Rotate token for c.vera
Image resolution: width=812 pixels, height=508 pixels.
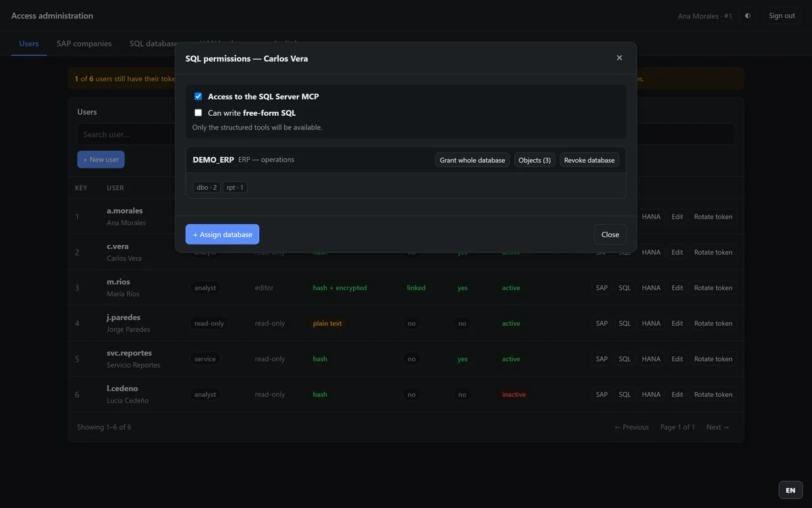point(713,252)
